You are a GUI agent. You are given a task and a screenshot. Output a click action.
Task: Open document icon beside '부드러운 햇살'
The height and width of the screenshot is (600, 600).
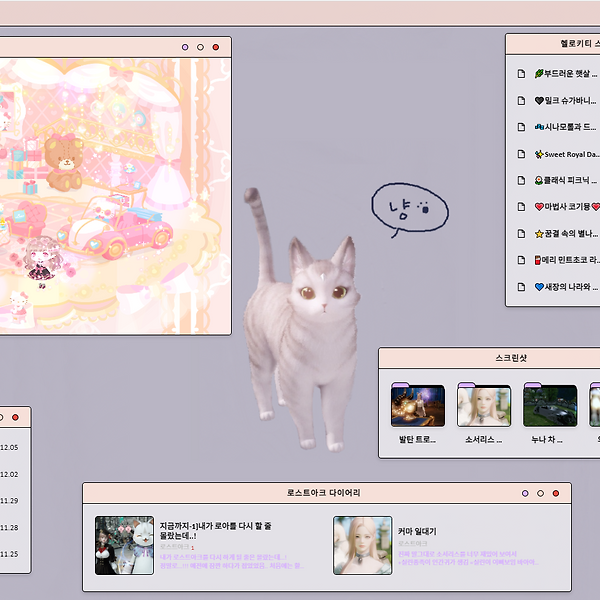coord(521,73)
